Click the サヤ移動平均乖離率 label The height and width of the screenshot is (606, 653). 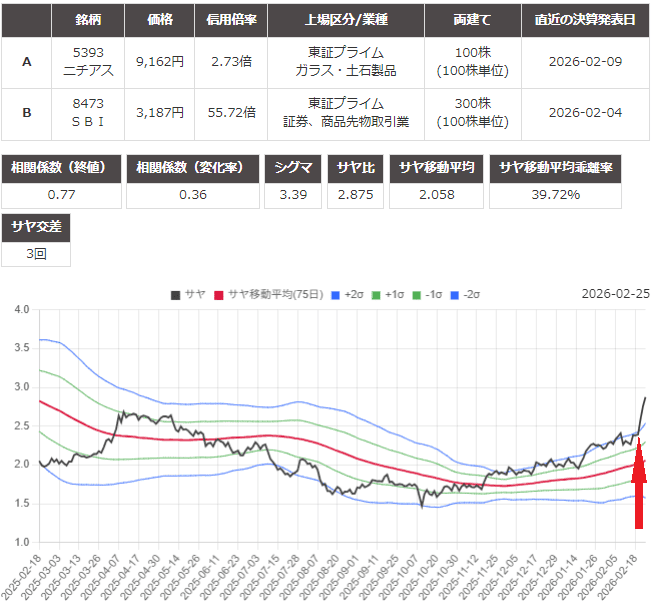click(571, 167)
